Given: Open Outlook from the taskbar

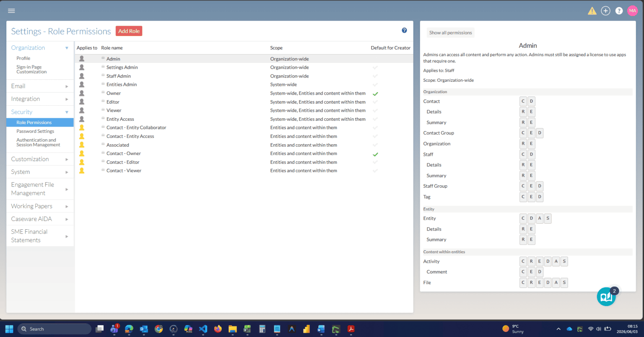Looking at the screenshot, I should click(144, 329).
